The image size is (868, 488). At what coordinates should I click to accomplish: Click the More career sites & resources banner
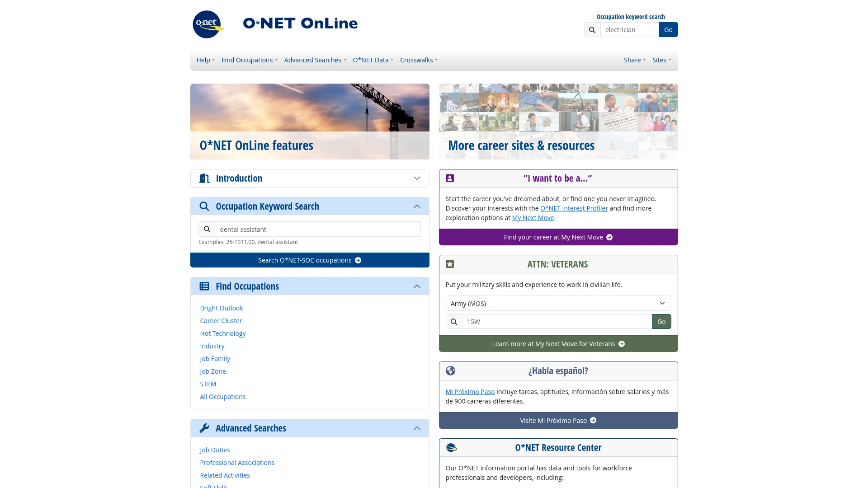click(558, 122)
